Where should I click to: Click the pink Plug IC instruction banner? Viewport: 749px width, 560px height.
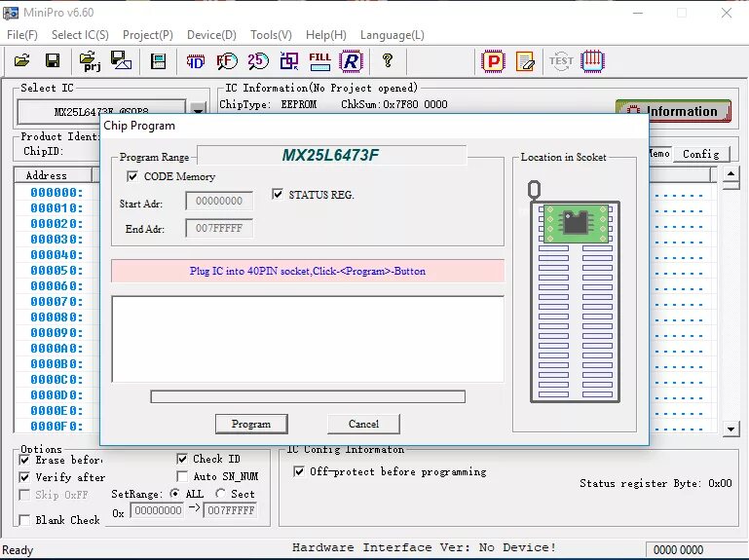308,271
